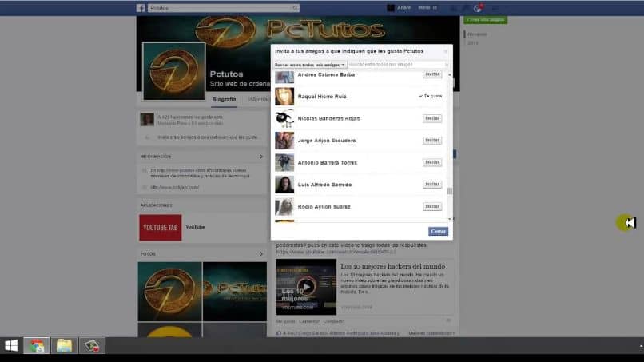Invite Nicolas Banderas Rojas
The width and height of the screenshot is (644, 362).
[432, 118]
